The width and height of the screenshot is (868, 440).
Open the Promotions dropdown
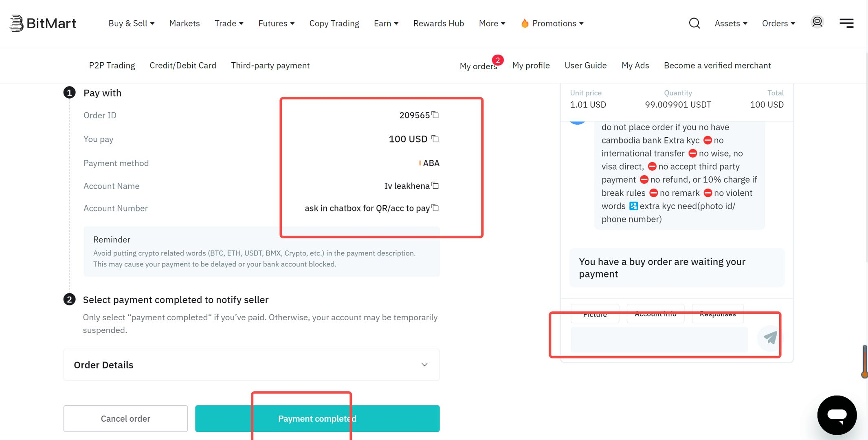[558, 23]
